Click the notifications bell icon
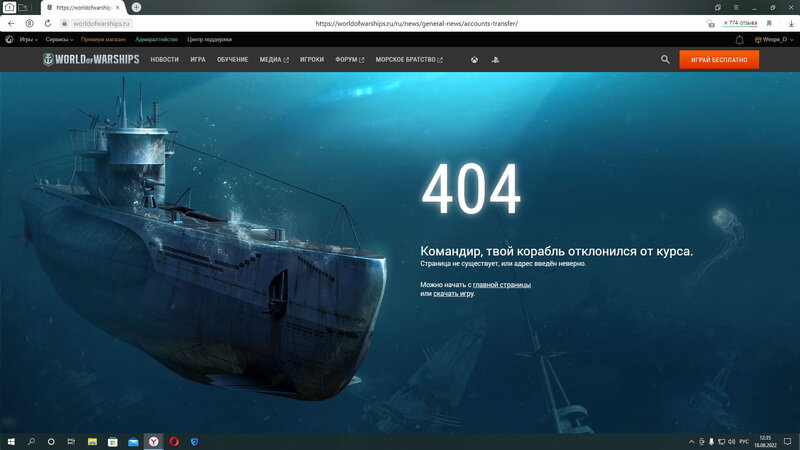 click(739, 39)
